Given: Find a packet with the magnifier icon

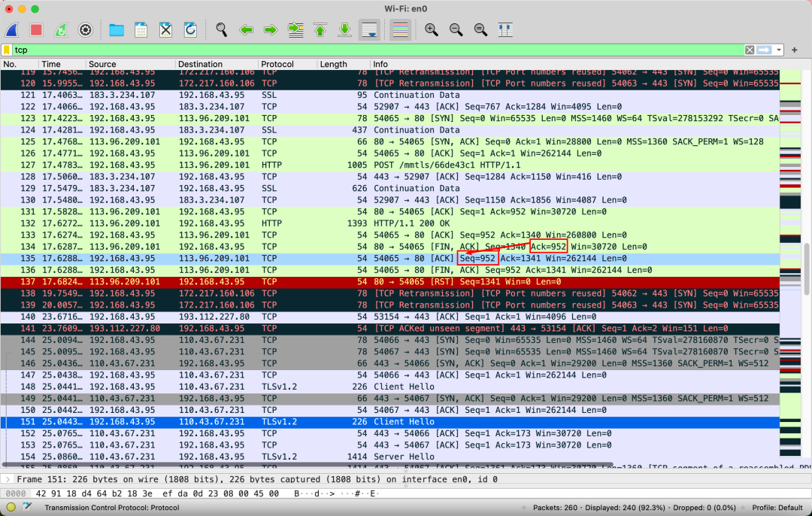Looking at the screenshot, I should [x=221, y=30].
